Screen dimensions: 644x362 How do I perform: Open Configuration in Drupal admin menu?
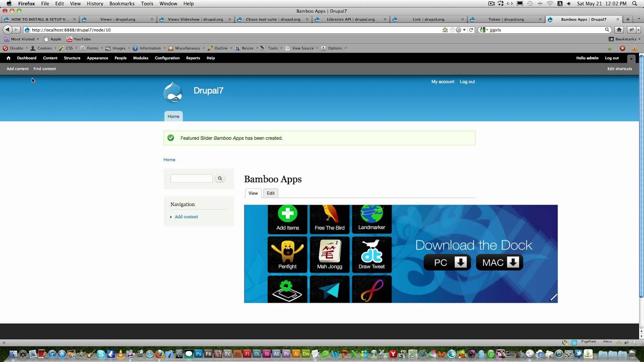[167, 58]
